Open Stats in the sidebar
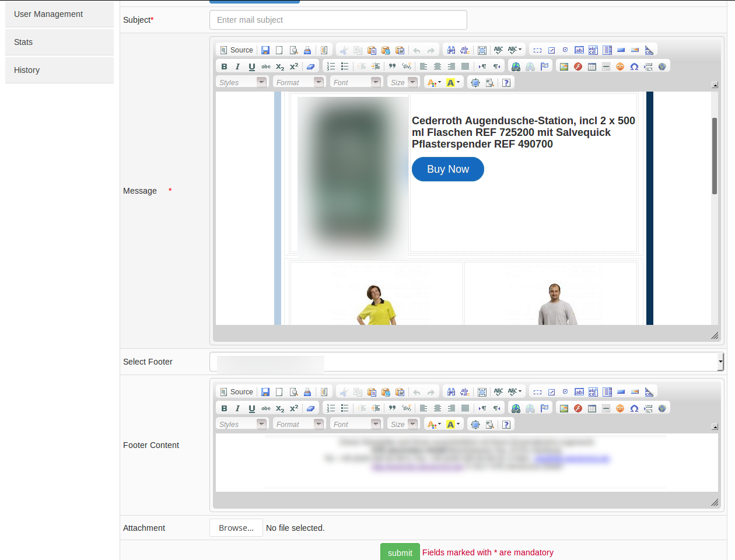 pos(60,42)
